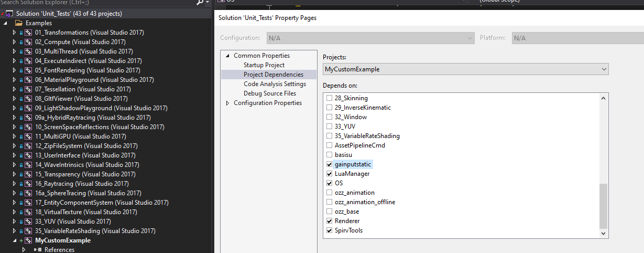Click the 17_EntityComponentSystem project icon
Viewport: 644px width, 253px height.
[x=28, y=203]
